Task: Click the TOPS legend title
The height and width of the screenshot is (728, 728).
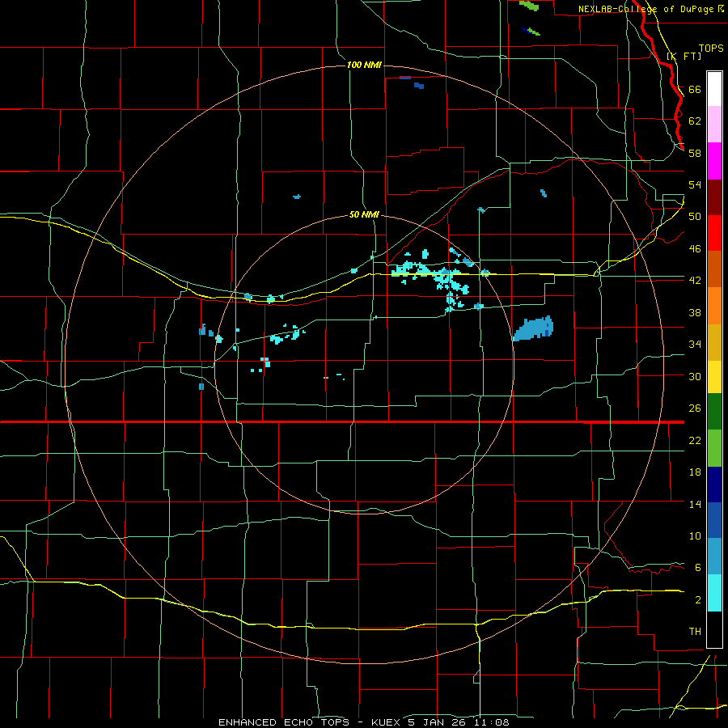Action: (x=711, y=48)
